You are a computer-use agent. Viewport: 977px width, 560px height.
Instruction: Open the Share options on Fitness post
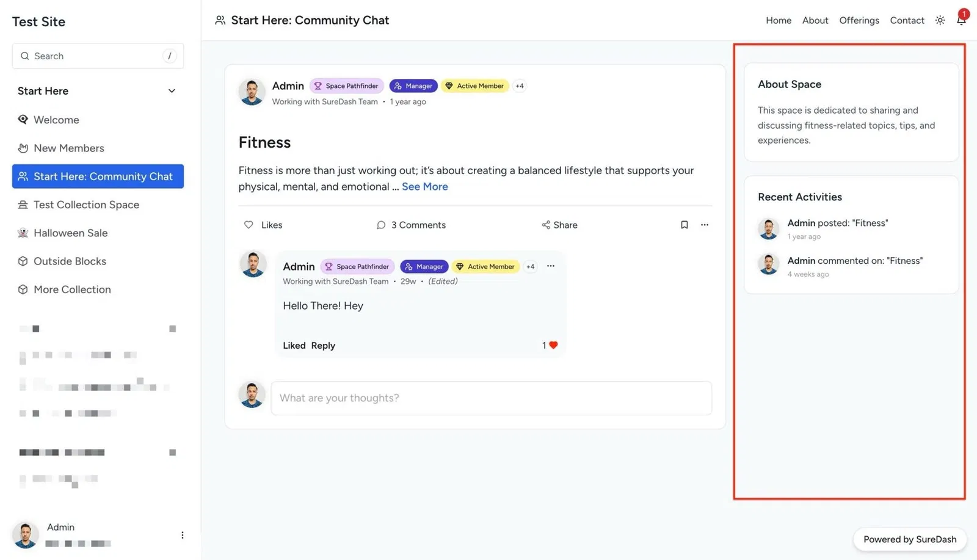(559, 225)
